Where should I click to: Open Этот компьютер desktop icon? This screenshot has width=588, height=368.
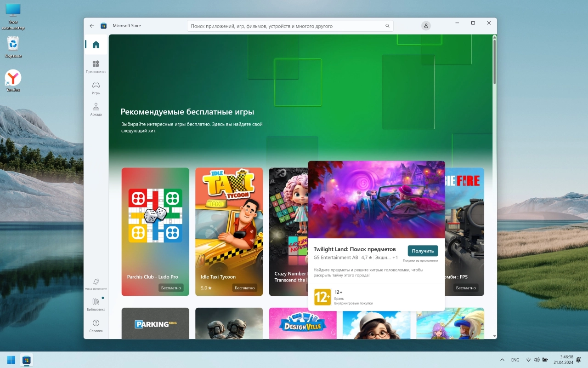13,17
